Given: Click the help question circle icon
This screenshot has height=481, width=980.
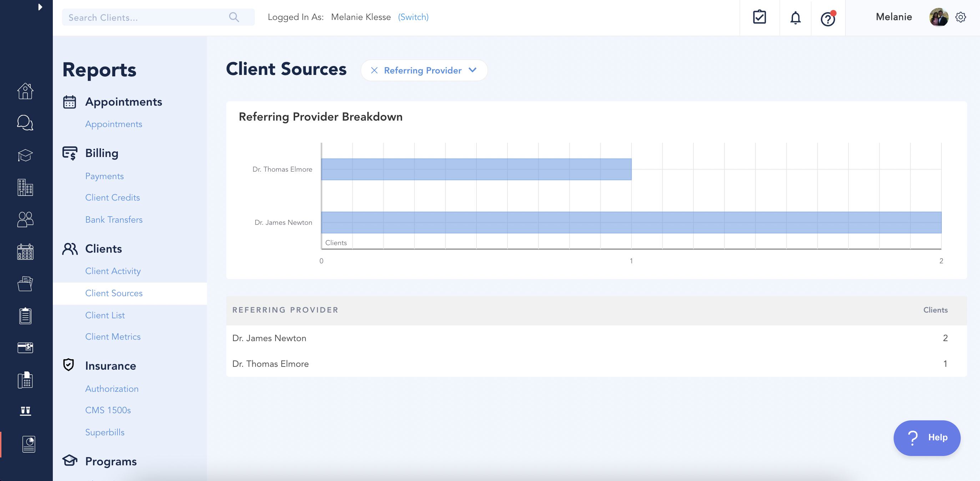Looking at the screenshot, I should click(828, 18).
